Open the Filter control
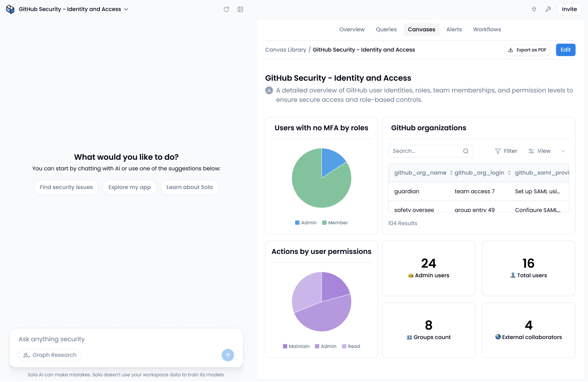Viewport: 588px width, 382px height. point(506,151)
